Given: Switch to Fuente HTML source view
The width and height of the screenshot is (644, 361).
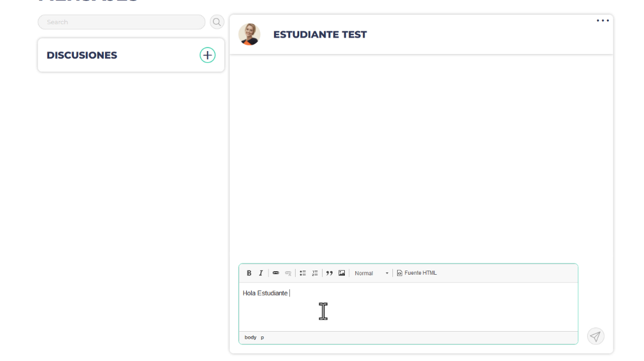Looking at the screenshot, I should pos(416,273).
